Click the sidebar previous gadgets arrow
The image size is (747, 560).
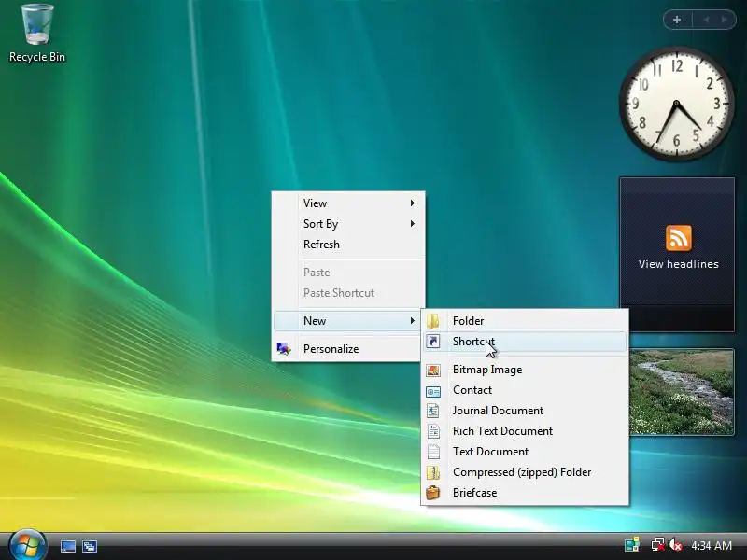[706, 20]
